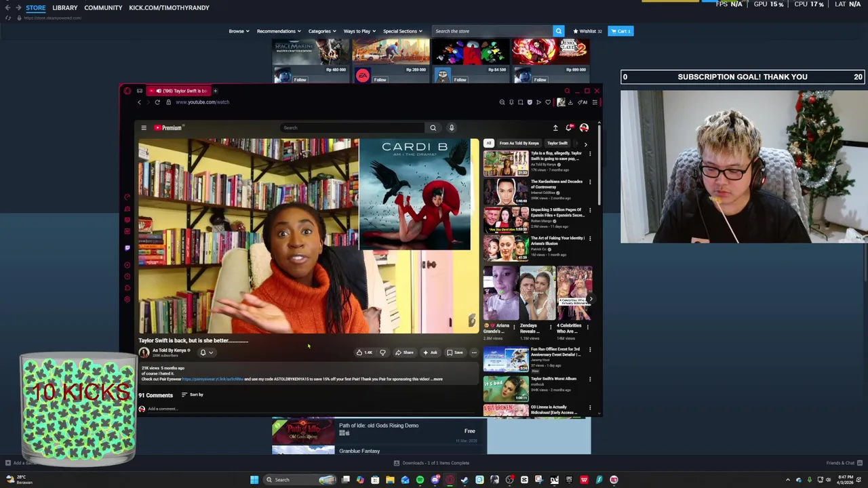Click the Steam Search the store field

coord(493,31)
